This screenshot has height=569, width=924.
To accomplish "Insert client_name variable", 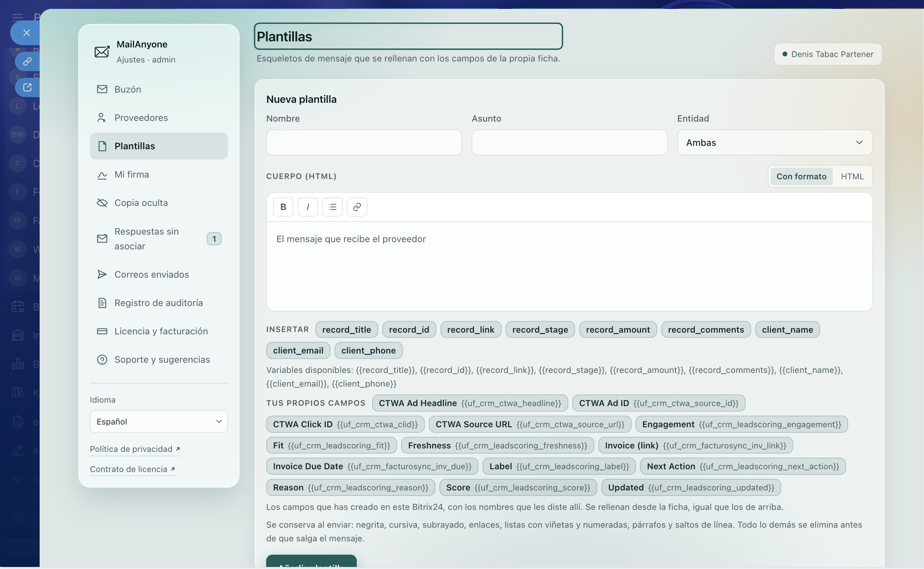I will (787, 329).
